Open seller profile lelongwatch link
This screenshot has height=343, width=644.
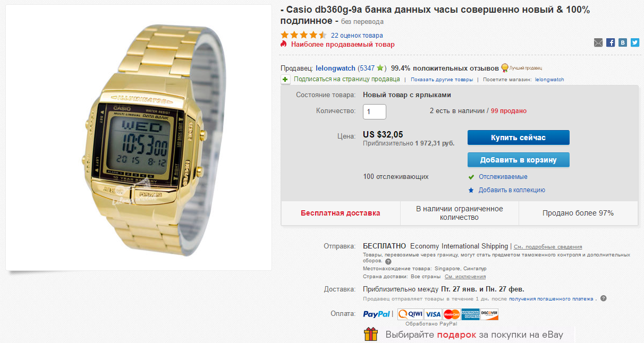click(x=335, y=68)
